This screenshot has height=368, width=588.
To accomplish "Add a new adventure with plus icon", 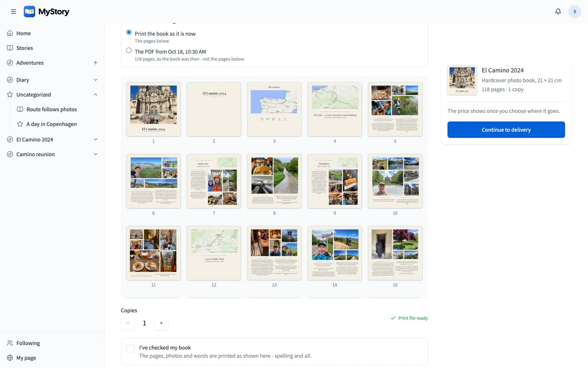I will [x=96, y=63].
